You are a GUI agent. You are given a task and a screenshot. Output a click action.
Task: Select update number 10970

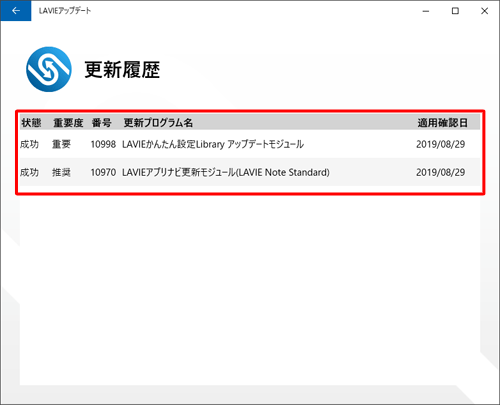click(x=103, y=172)
